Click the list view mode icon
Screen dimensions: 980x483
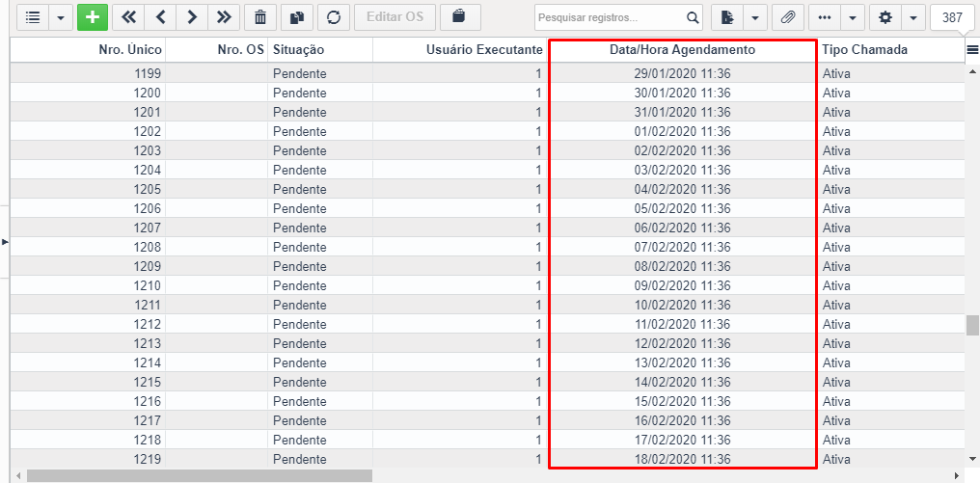point(33,17)
